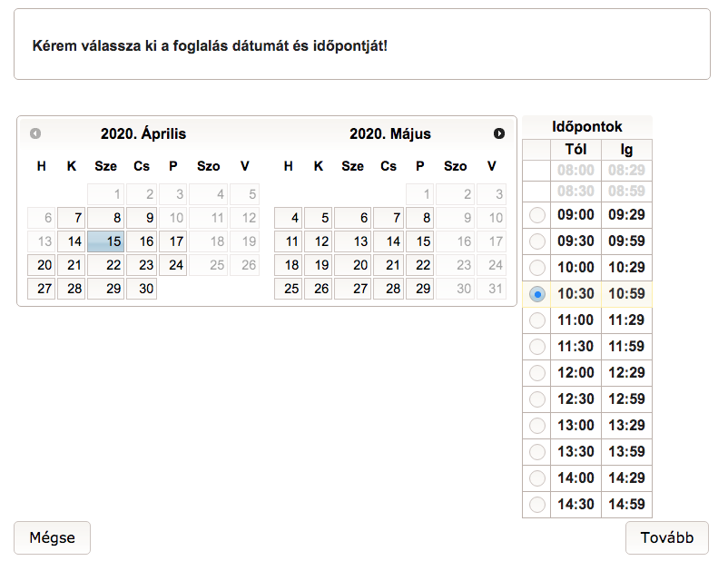728x561 pixels.
Task: Select May 21 in Május calendar
Action: pyautogui.click(x=389, y=265)
